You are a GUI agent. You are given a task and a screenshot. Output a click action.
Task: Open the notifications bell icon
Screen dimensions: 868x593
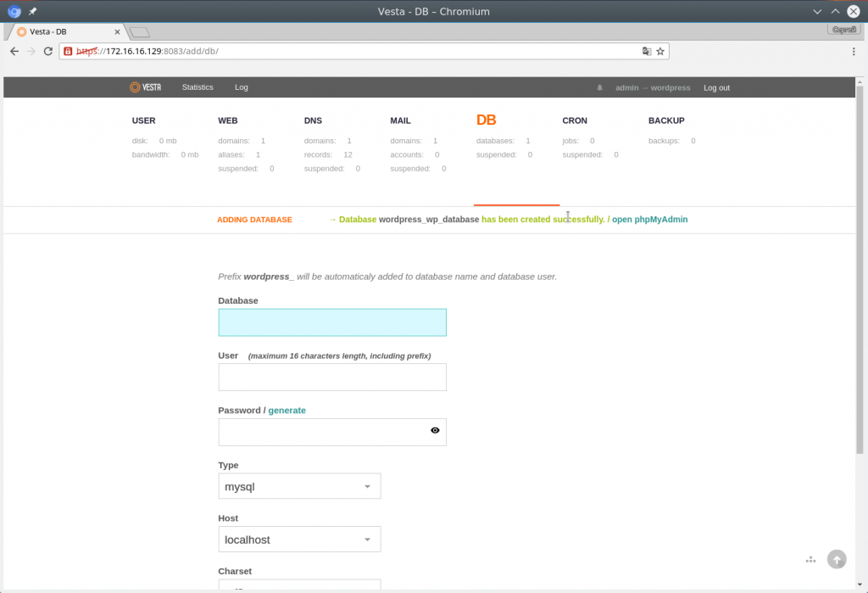[600, 87]
